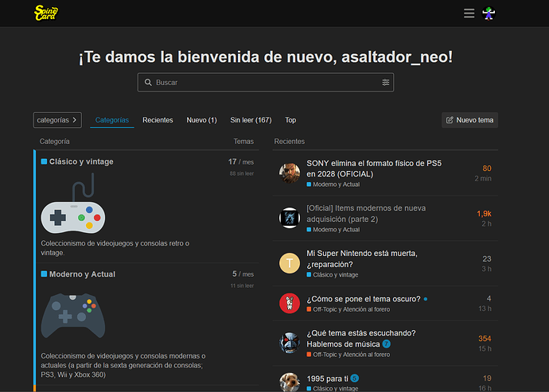Click 11 sin leer under Moderno y Actual
549x392 pixels.
(x=242, y=286)
